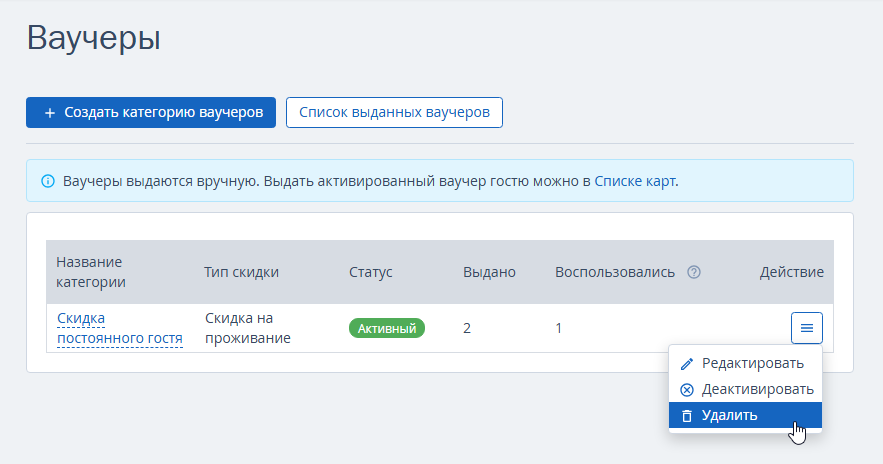
Task: Click the Статус column header
Action: pyautogui.click(x=371, y=272)
